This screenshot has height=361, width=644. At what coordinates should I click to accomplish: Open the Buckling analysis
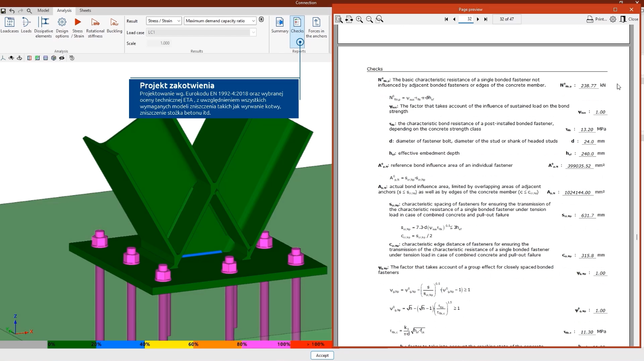pyautogui.click(x=114, y=25)
